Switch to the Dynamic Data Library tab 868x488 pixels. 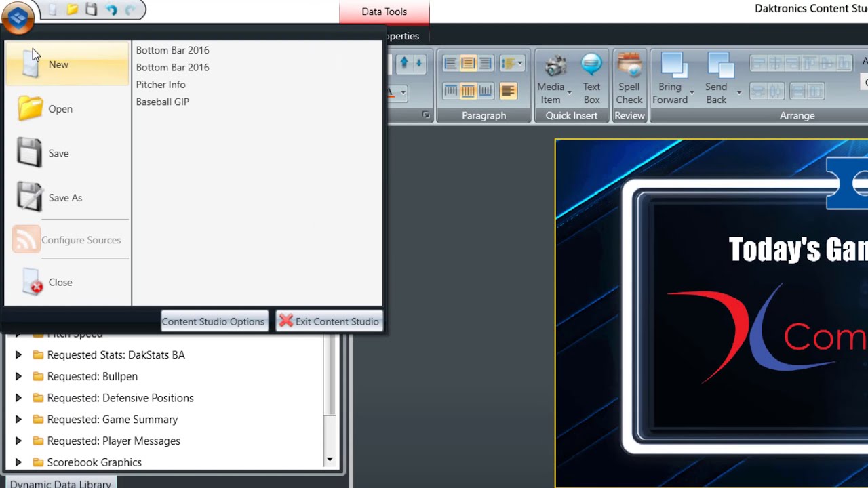point(60,483)
